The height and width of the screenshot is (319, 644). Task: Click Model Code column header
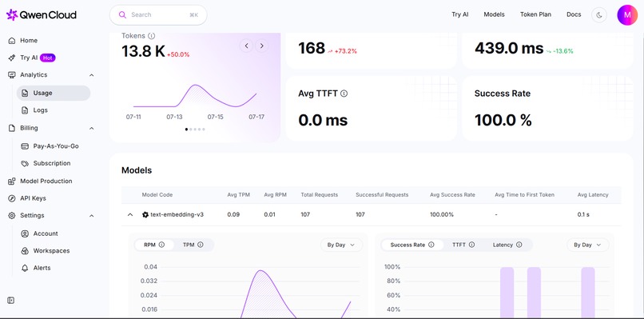coord(157,195)
